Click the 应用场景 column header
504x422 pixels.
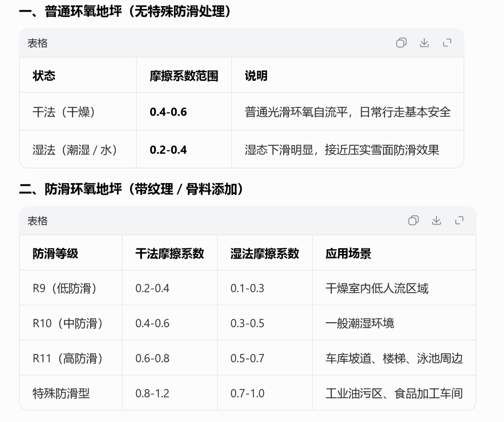(x=349, y=253)
